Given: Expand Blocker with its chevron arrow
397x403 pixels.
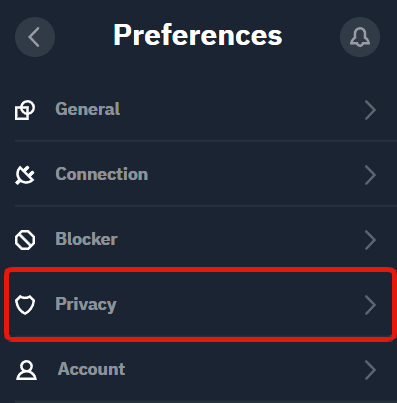Looking at the screenshot, I should pyautogui.click(x=370, y=240).
